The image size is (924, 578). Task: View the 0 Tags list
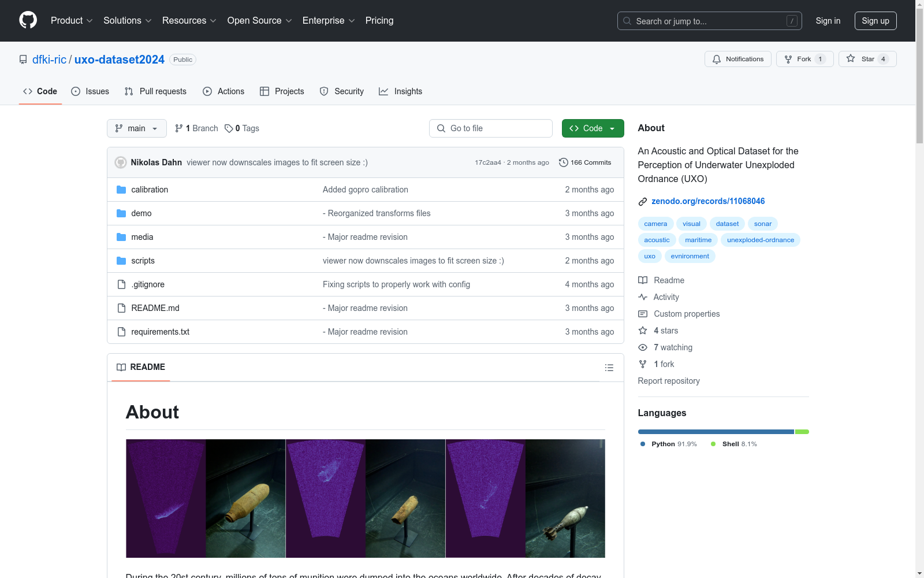[242, 128]
